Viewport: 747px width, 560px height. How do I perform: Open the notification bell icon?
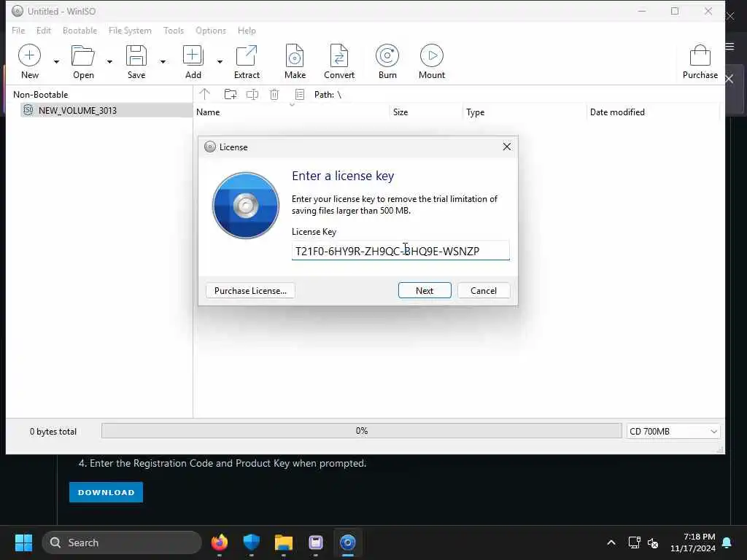(x=727, y=542)
